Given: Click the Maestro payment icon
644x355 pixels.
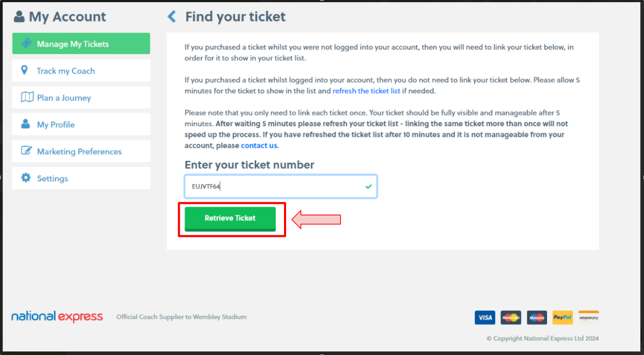Looking at the screenshot, I should (537, 317).
